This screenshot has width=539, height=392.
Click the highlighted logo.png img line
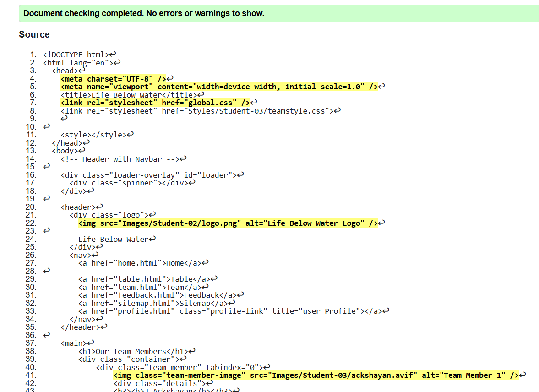pos(228,223)
